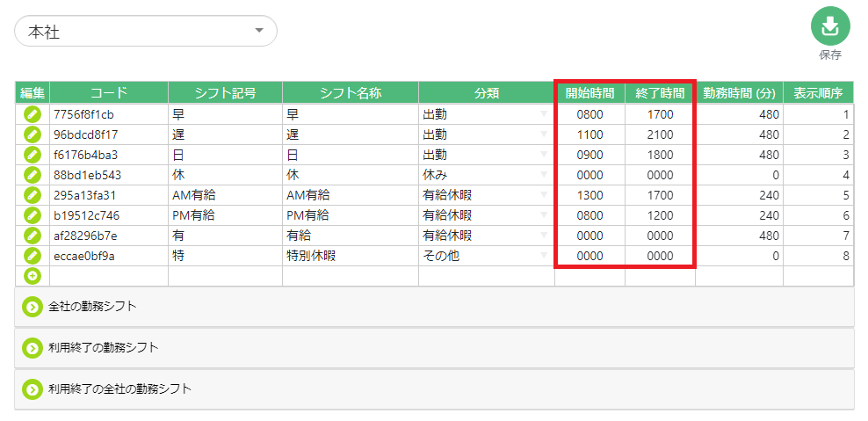Click edit pencil for the 遅 shift row
Viewport: 868px width, 421px height.
(33, 134)
